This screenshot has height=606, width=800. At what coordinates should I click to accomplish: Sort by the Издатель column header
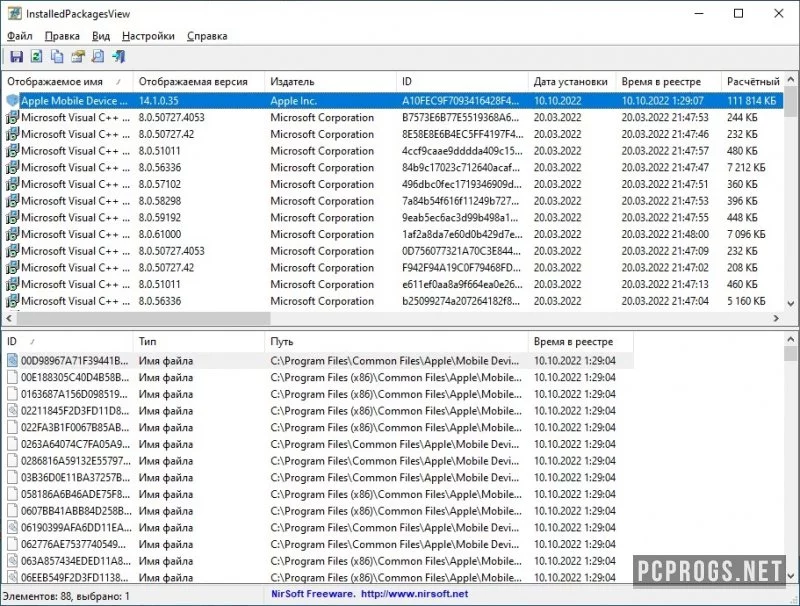pyautogui.click(x=331, y=82)
